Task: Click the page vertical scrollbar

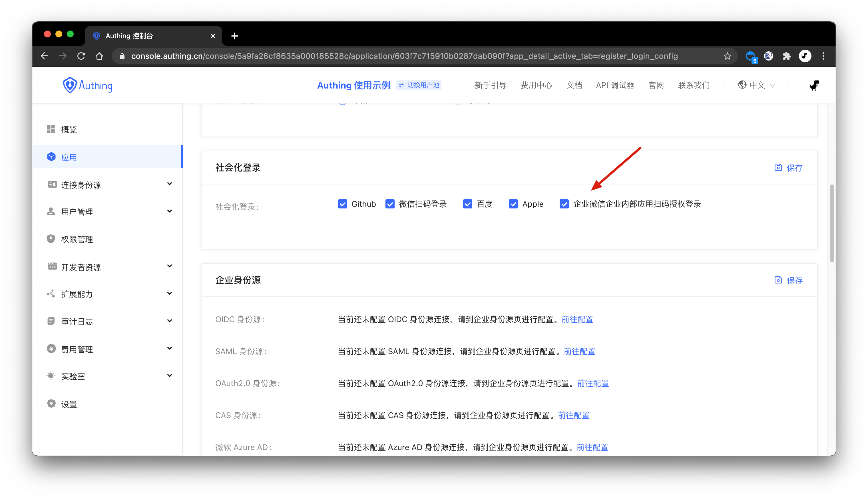Action: coord(832,224)
